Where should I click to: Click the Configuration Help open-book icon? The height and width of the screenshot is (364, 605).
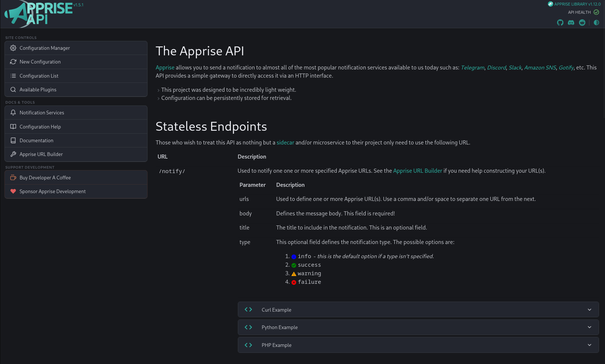(13, 127)
